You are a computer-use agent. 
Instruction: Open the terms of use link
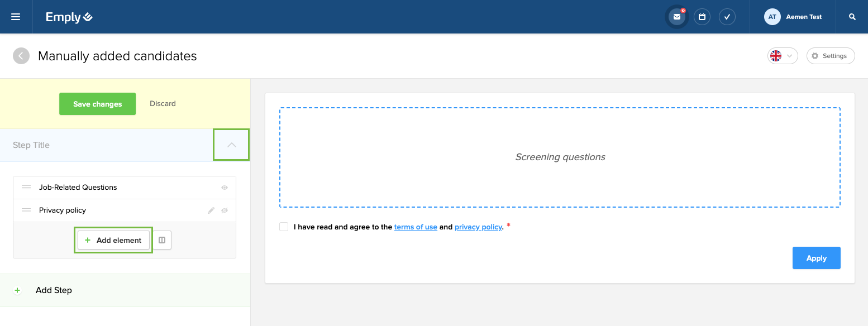point(416,227)
